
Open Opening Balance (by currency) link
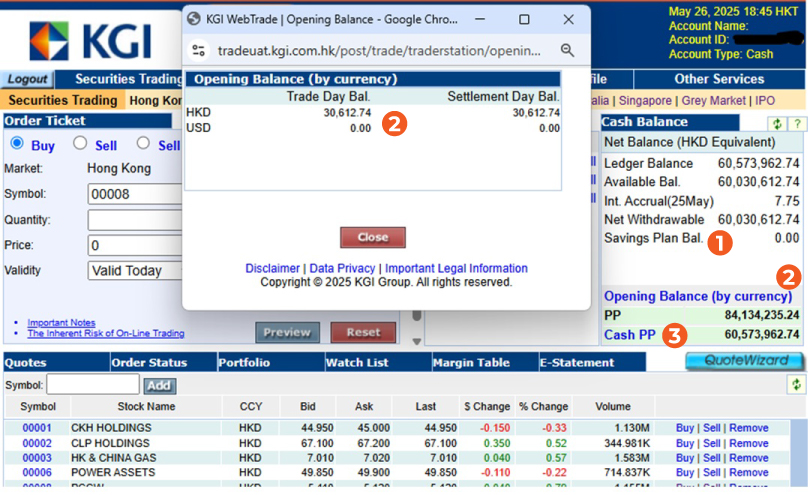click(698, 296)
